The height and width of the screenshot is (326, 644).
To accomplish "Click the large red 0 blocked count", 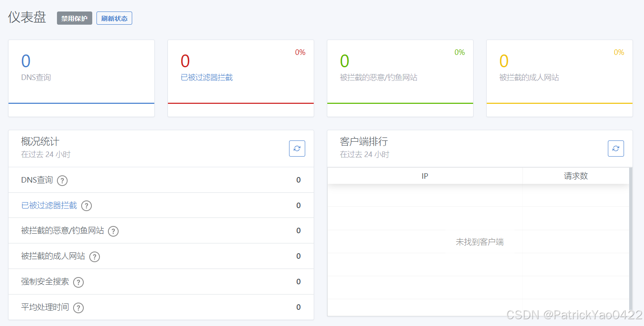I will click(185, 61).
